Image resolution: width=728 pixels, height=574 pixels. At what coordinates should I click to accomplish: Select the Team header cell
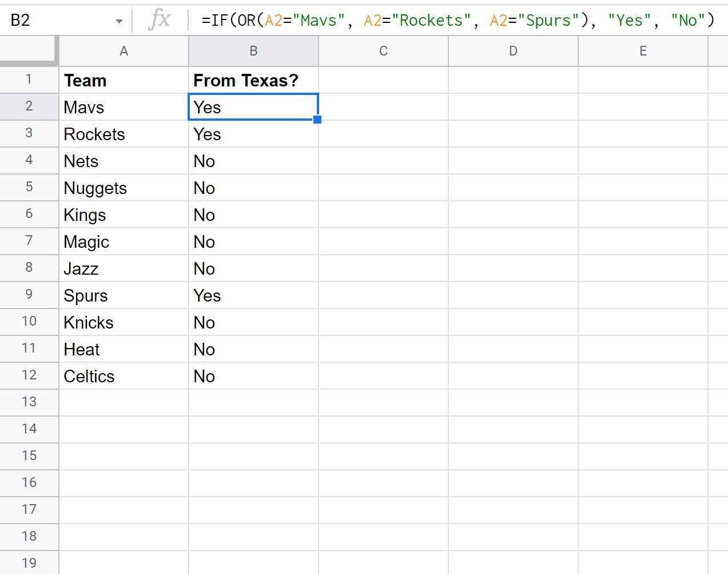click(124, 80)
